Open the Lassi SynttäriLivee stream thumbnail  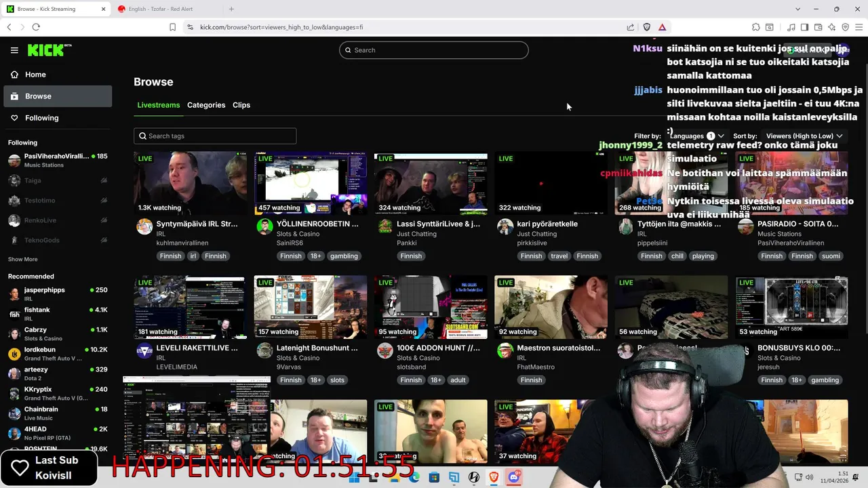tap(431, 184)
